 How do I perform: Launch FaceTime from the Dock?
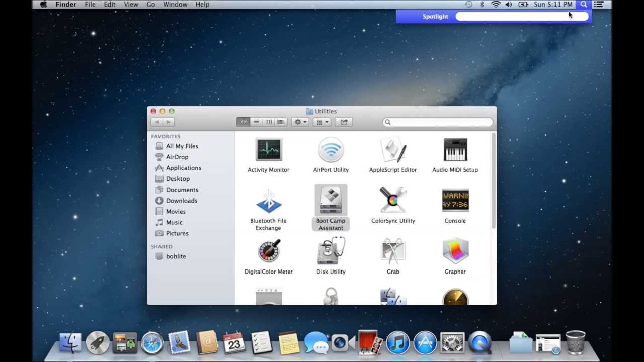343,343
